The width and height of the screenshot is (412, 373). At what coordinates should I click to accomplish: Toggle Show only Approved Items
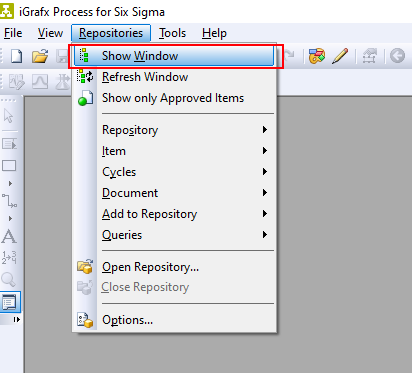pos(175,98)
